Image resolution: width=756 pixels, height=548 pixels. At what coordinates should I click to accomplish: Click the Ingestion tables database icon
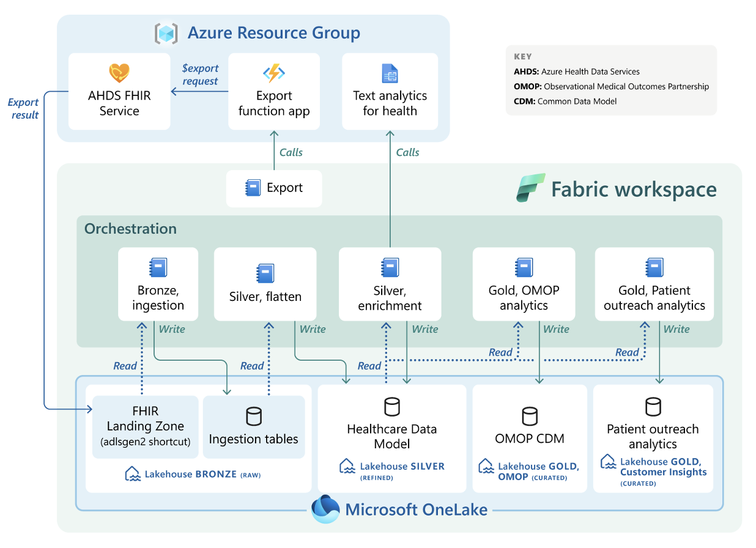pos(253,416)
